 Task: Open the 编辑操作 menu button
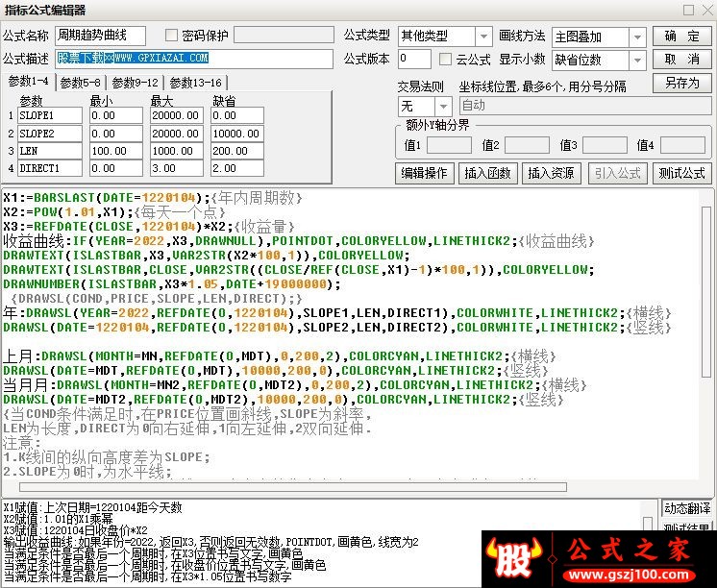coord(424,173)
